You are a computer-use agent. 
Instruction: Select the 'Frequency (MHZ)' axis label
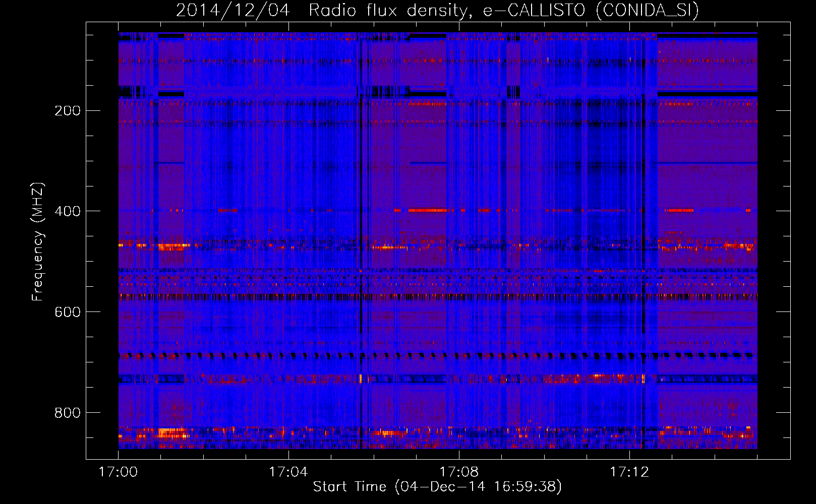(x=38, y=242)
